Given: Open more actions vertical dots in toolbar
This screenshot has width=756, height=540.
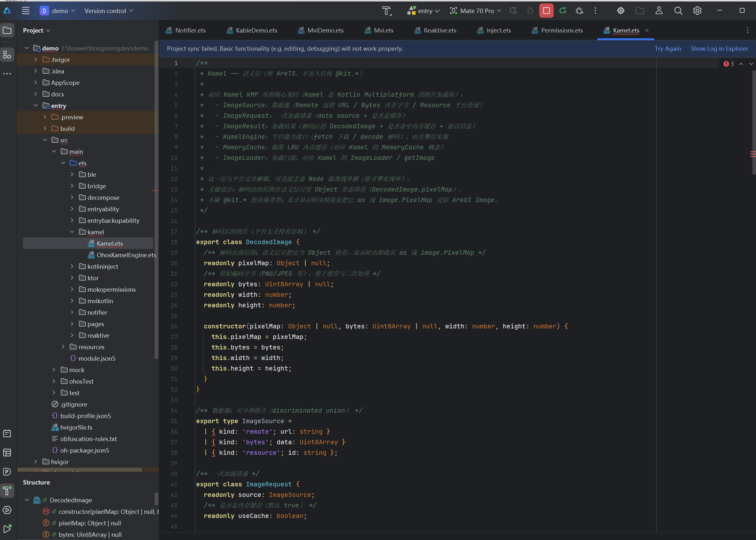Looking at the screenshot, I should (x=595, y=11).
